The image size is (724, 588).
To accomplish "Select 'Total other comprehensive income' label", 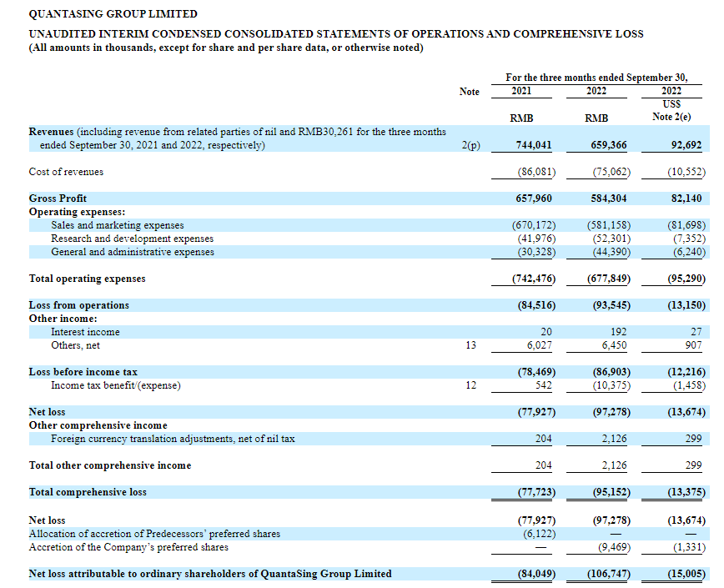I will (x=110, y=465).
